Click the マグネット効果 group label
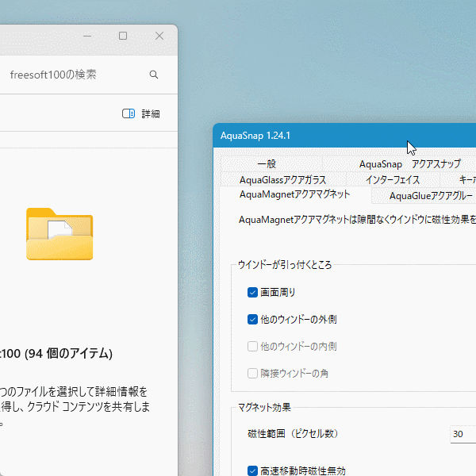 (x=264, y=408)
